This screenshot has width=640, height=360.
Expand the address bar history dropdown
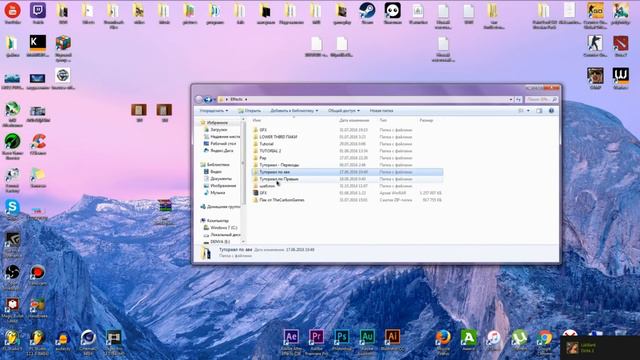tap(511, 99)
